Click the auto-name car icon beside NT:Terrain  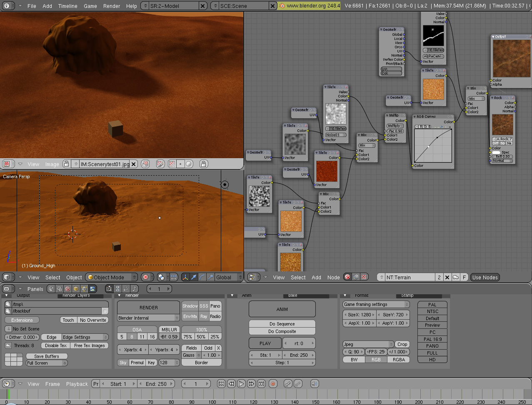tap(456, 277)
